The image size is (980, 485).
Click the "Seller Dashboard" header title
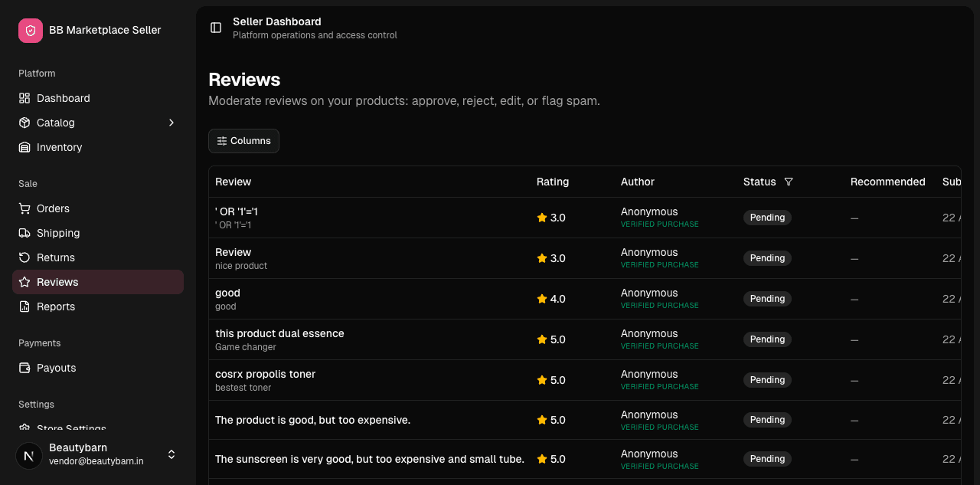coord(277,21)
